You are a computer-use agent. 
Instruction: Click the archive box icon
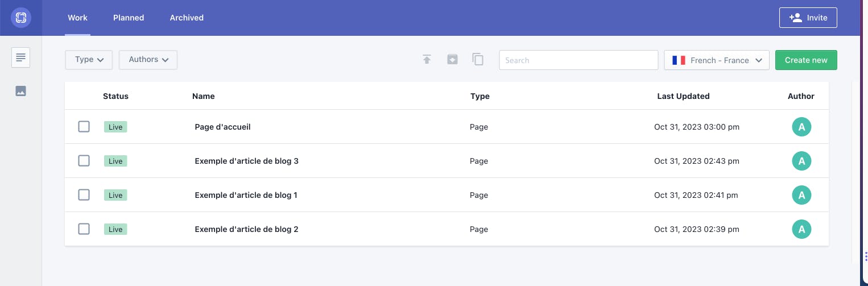point(452,60)
